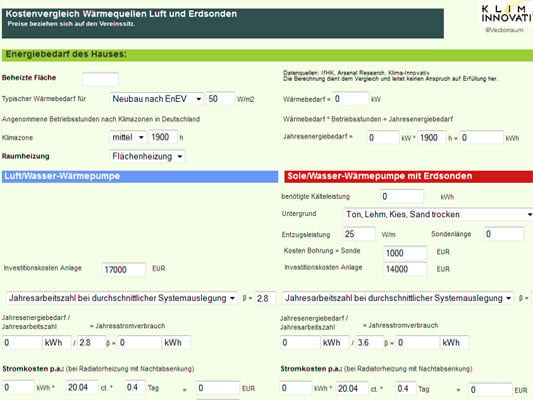Click the 3.6 divisor field in Sole/Wasser row
This screenshot has width=533, height=400.
coord(369,342)
